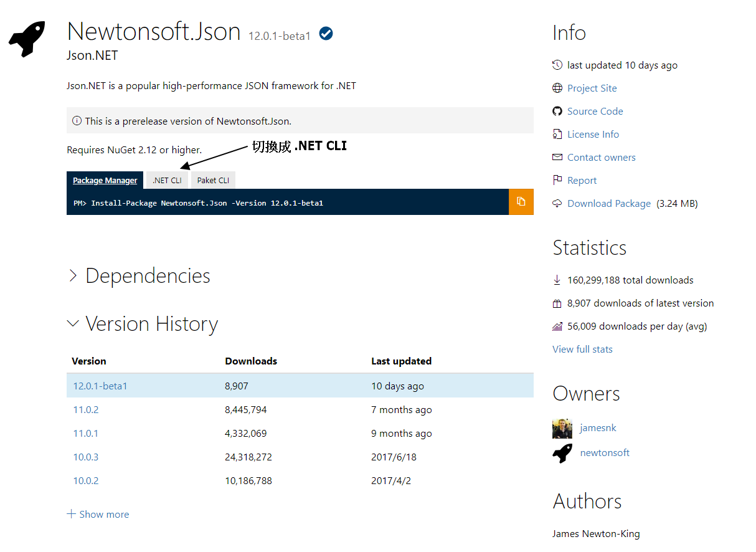Switch to the .NET CLI tab
Image resolution: width=756 pixels, height=552 pixels.
[168, 180]
